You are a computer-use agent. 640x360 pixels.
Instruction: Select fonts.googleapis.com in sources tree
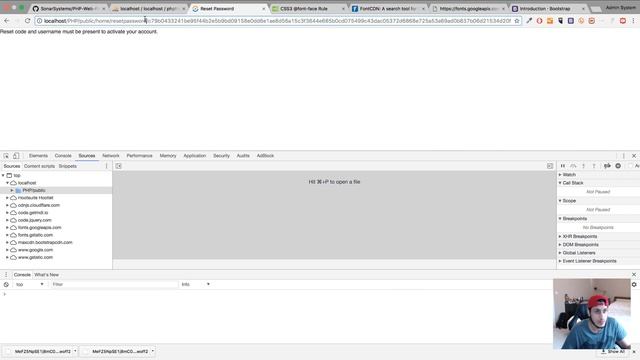tap(39, 228)
